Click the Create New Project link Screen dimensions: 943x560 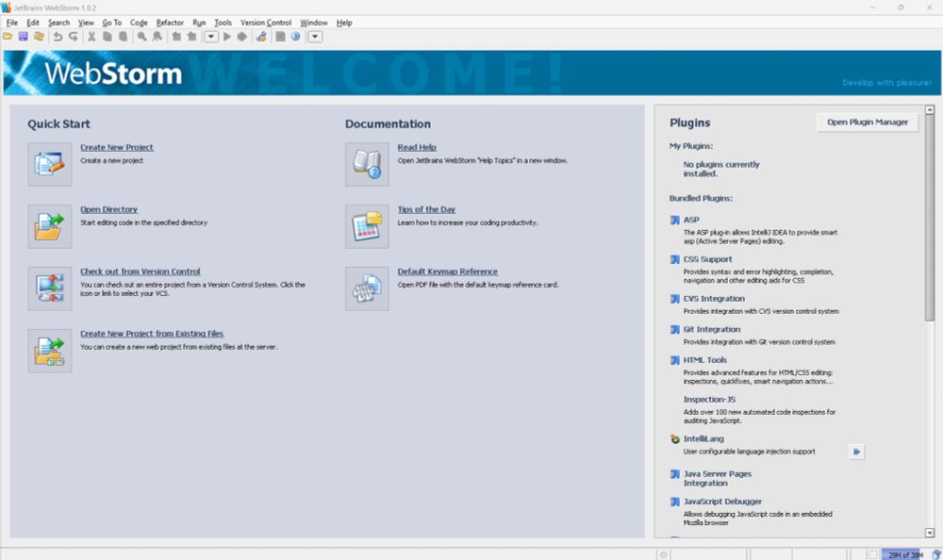(x=117, y=147)
